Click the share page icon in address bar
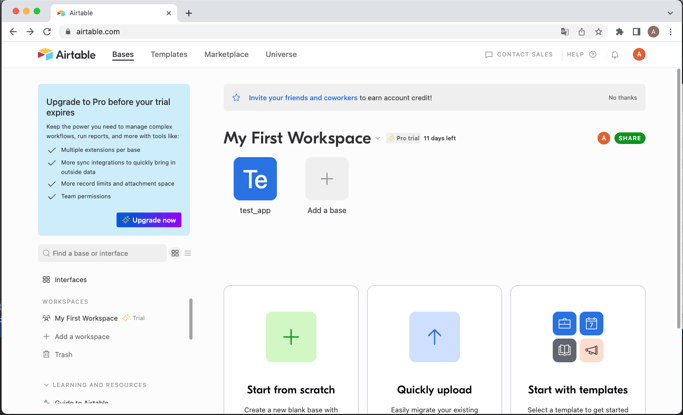The image size is (683, 415). pos(582,31)
